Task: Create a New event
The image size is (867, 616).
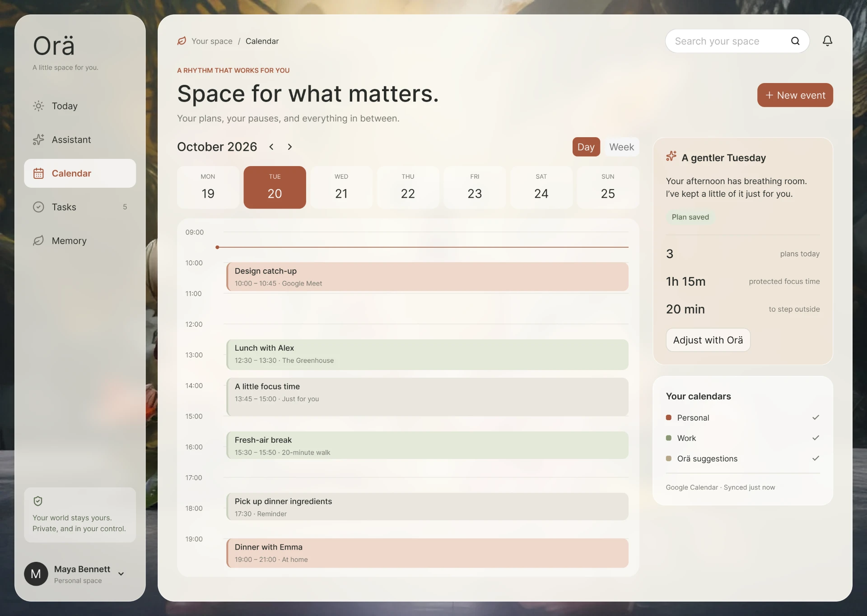Action: 795,95
